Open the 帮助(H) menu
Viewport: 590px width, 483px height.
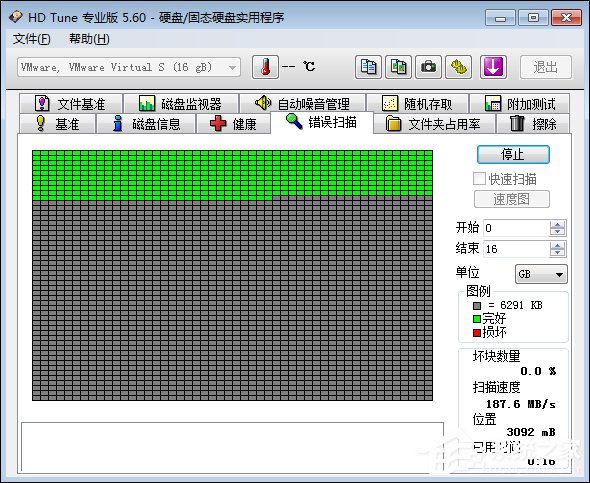89,39
